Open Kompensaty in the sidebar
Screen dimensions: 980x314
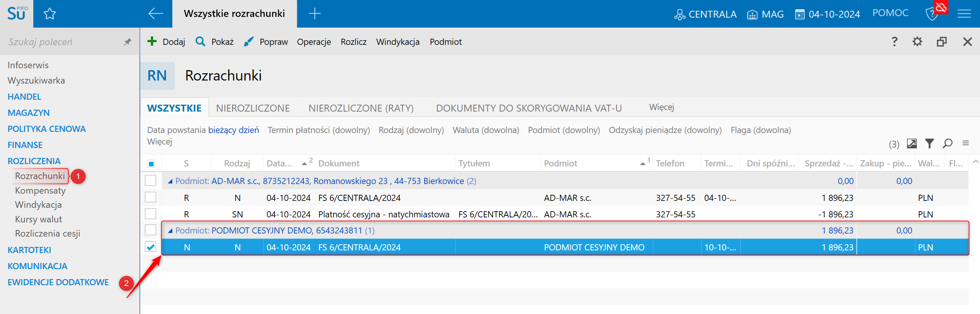(40, 191)
